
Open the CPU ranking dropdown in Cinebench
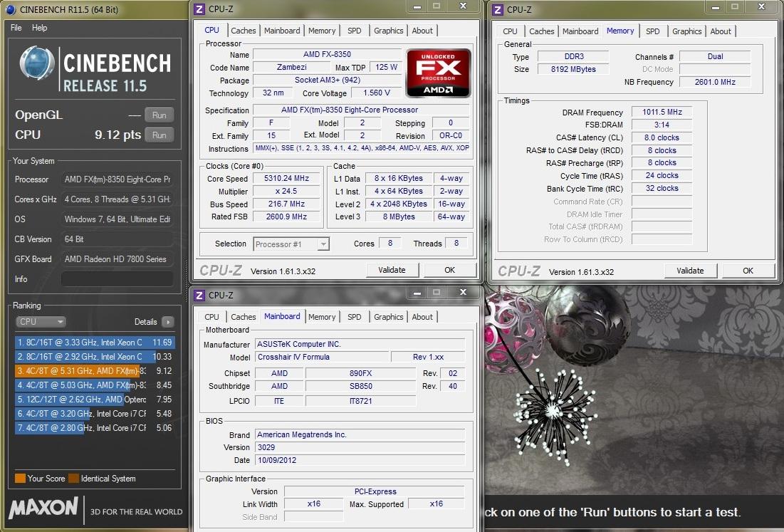[x=41, y=322]
